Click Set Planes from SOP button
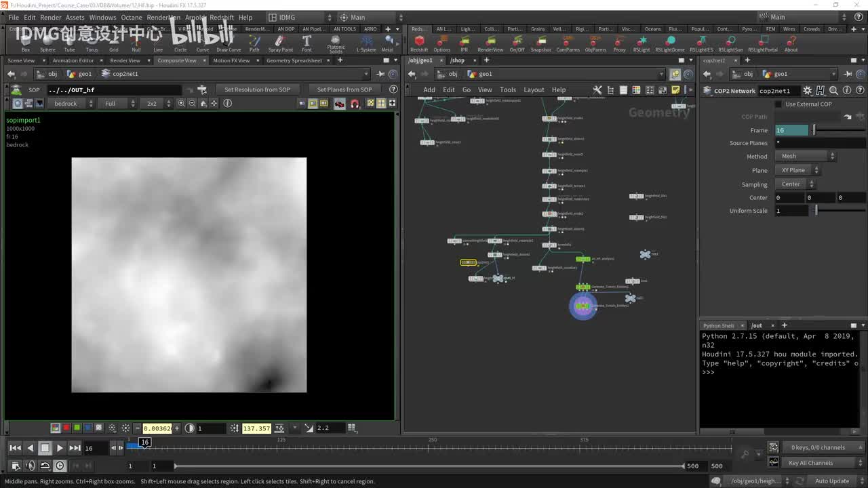 [344, 89]
